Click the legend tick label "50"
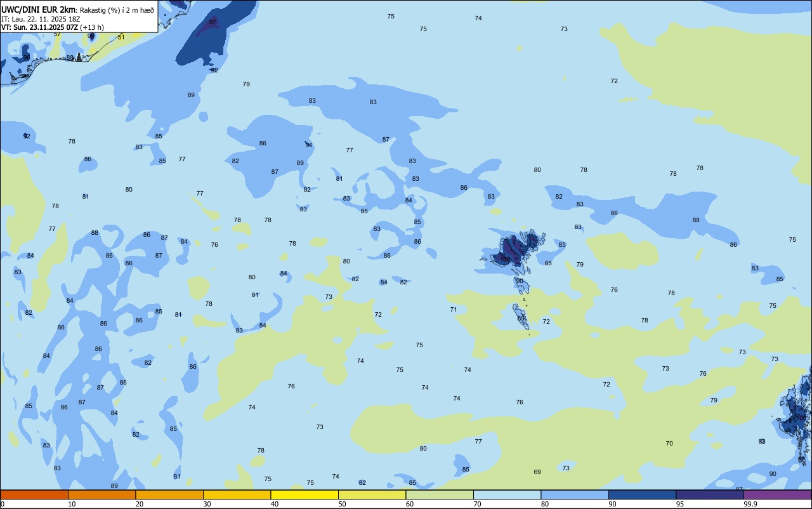The image size is (812, 509). (342, 504)
